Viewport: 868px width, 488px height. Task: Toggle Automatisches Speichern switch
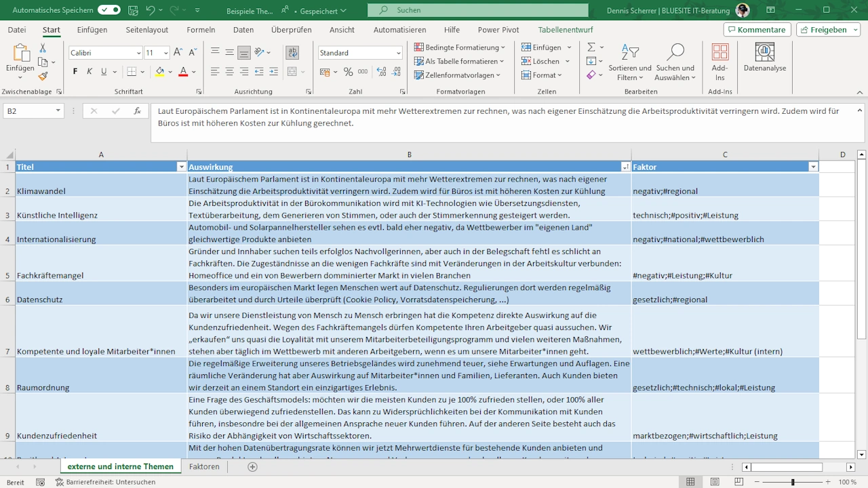108,10
